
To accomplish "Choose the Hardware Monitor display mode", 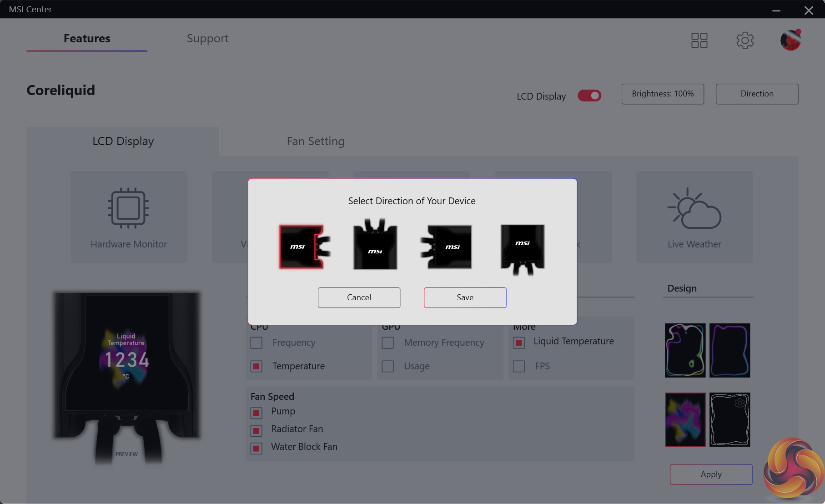I will (129, 217).
